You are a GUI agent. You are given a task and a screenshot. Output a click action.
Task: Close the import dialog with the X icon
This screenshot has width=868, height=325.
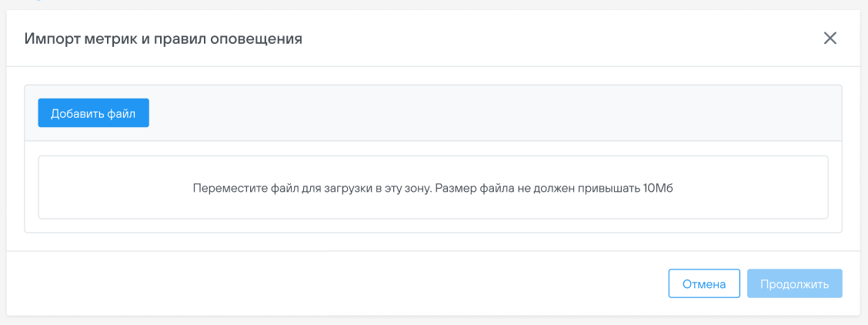[830, 39]
